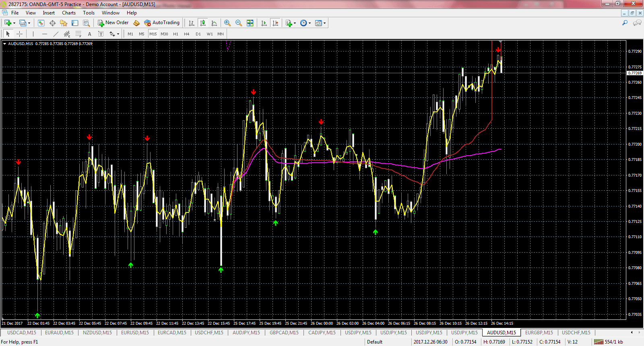The width and height of the screenshot is (644, 346).
Task: Choose the text label tool (A)
Action: click(x=89, y=34)
